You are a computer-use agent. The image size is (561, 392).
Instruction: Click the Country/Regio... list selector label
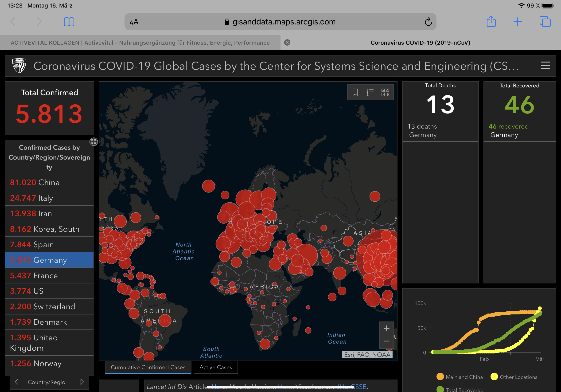[x=49, y=382]
